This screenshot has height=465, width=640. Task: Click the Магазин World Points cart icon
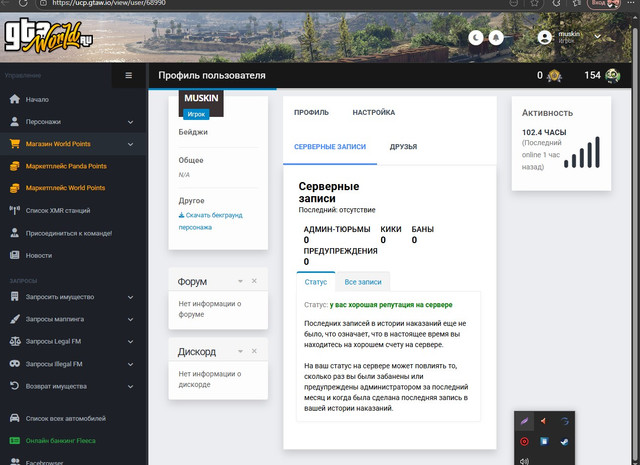pyautogui.click(x=15, y=144)
